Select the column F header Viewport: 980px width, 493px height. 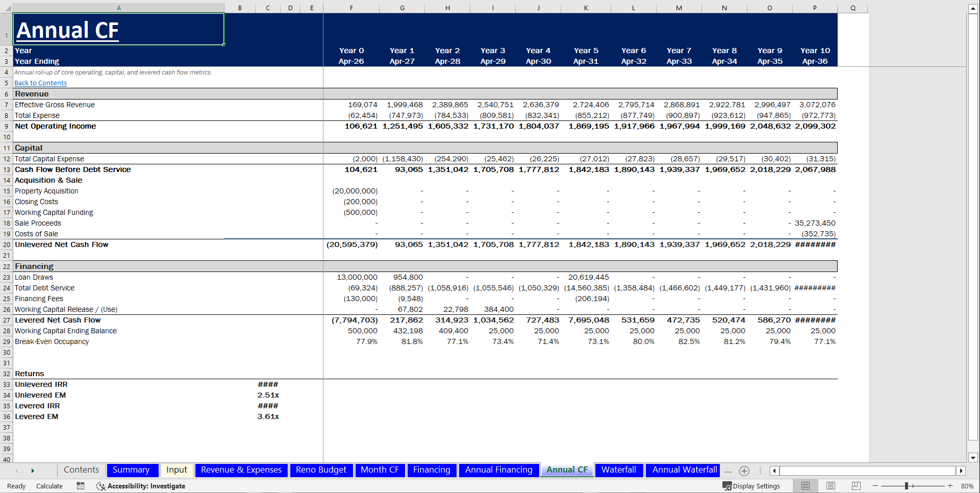pos(351,8)
